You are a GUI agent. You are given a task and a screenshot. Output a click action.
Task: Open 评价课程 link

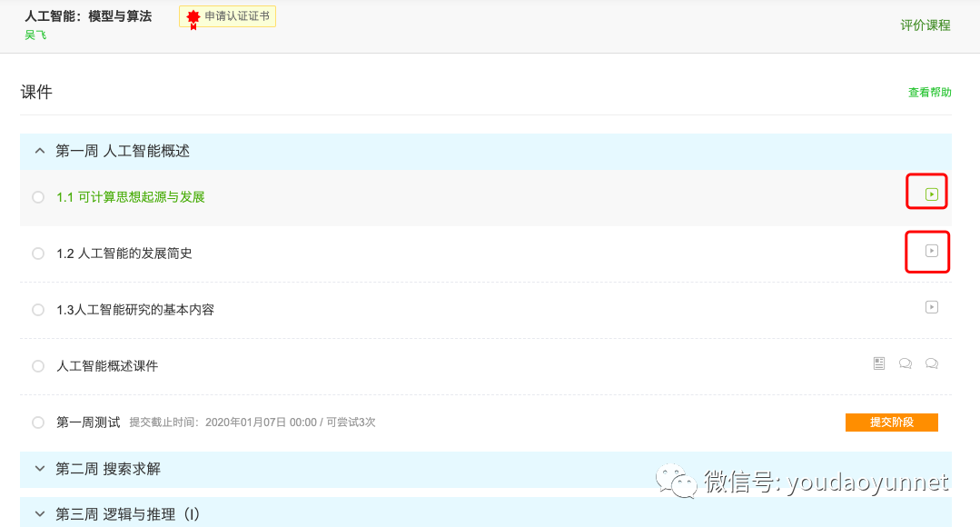pyautogui.click(x=925, y=25)
